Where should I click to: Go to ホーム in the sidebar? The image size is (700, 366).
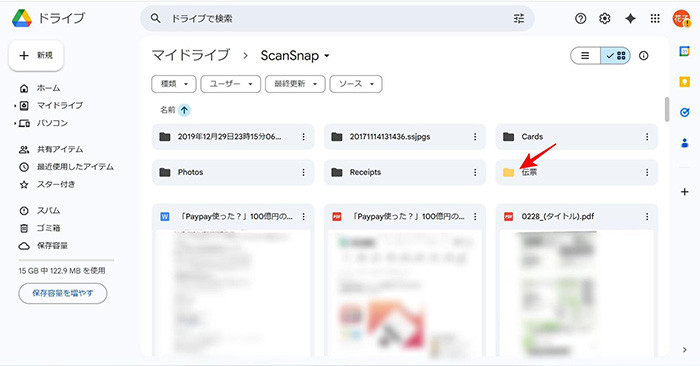pyautogui.click(x=48, y=88)
